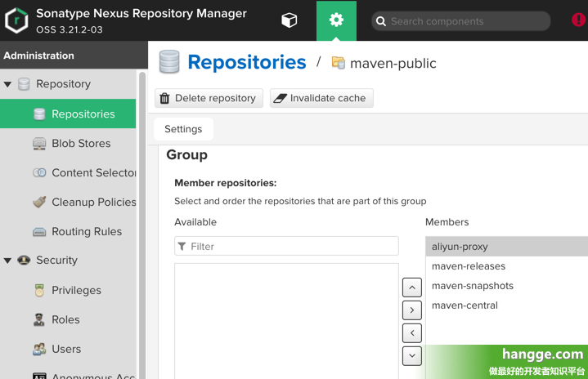
Task: Click the Roles person icon
Action: (39, 319)
